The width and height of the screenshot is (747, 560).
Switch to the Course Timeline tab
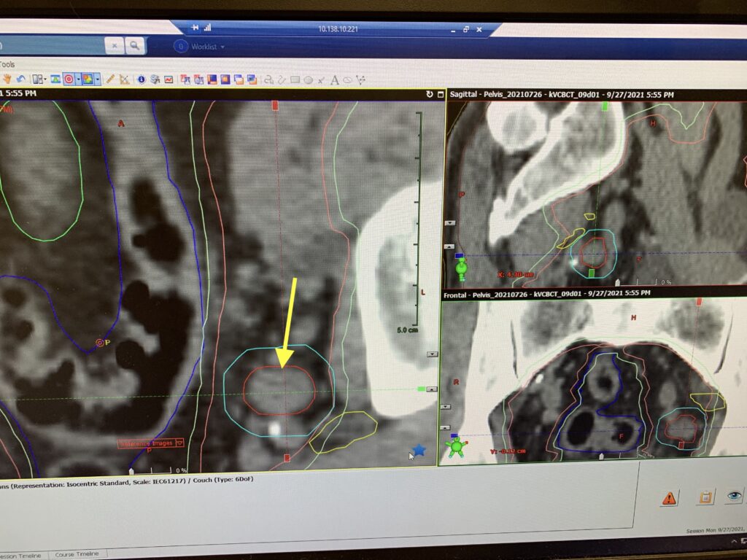[x=77, y=554]
